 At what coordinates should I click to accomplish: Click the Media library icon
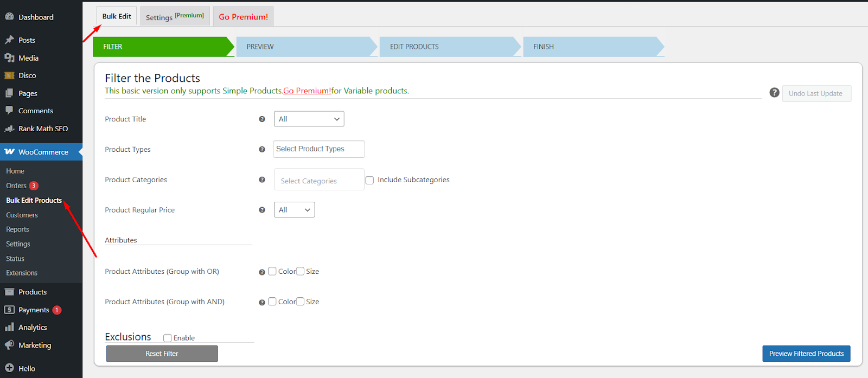tap(9, 57)
